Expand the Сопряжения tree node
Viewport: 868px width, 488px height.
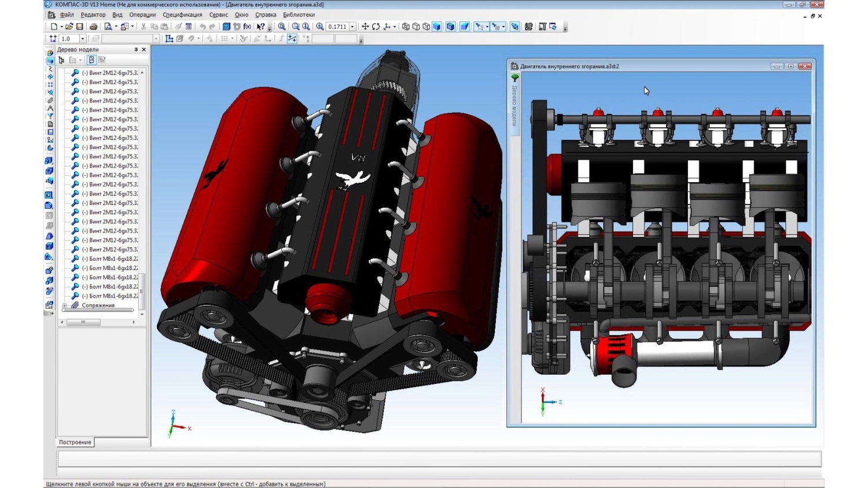pyautogui.click(x=65, y=305)
